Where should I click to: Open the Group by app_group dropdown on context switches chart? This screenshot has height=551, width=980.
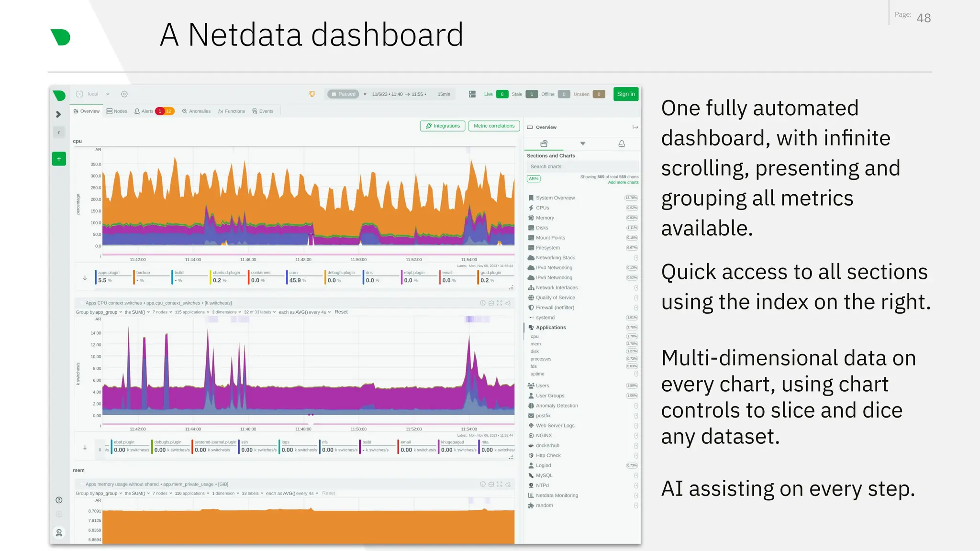pyautogui.click(x=99, y=312)
